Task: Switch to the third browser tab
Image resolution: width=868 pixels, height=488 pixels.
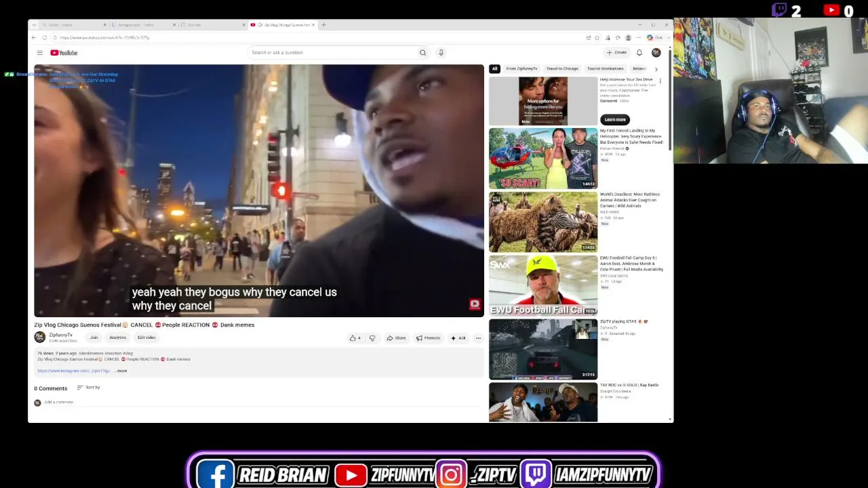Action: click(x=212, y=25)
